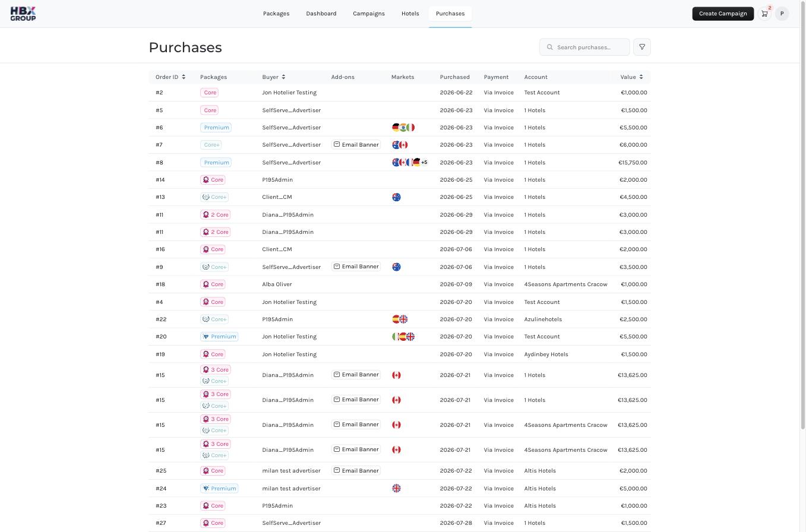Click date 2026-07-28
Image resolution: width=806 pixels, height=532 pixels.
pos(456,523)
